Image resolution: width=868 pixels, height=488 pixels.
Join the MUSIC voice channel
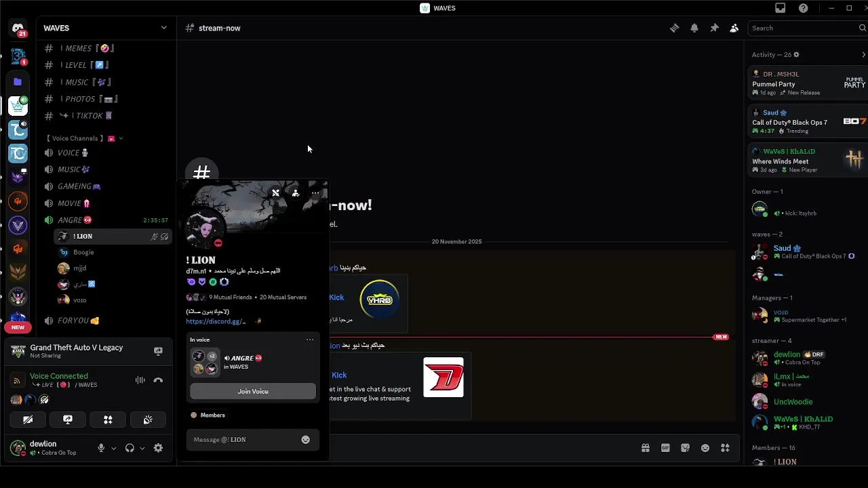tap(105, 169)
